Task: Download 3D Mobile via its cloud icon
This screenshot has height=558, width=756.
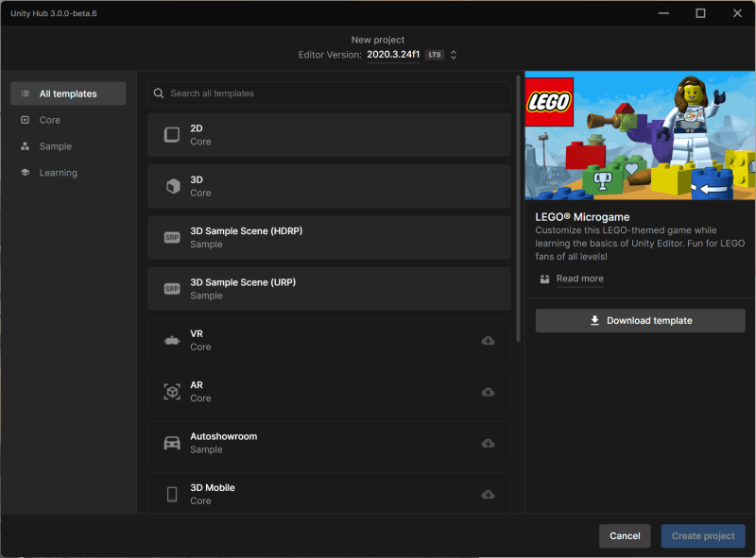Action: 488,495
